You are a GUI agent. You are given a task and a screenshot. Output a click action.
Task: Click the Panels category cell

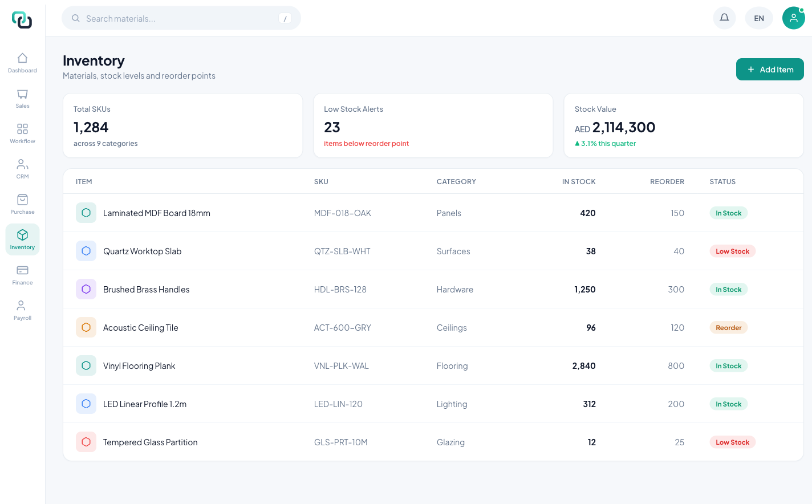point(449,213)
